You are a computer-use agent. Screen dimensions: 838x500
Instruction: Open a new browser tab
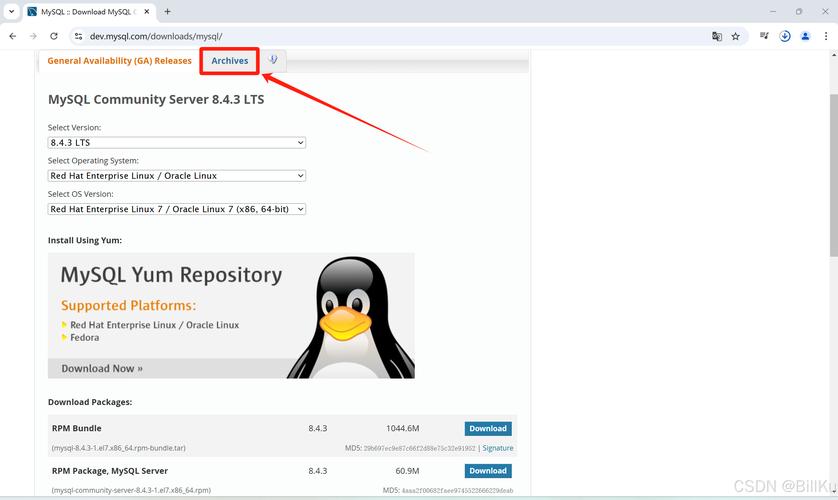(x=167, y=11)
